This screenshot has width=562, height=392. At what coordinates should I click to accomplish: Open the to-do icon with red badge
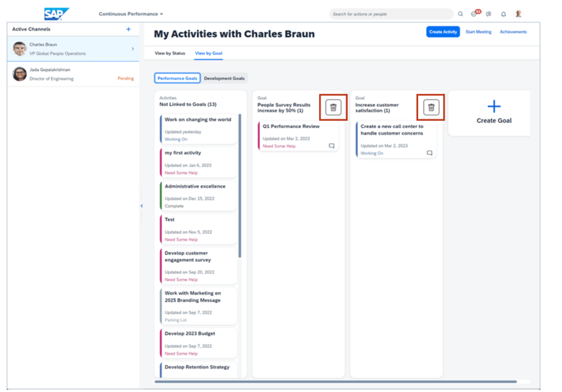474,14
